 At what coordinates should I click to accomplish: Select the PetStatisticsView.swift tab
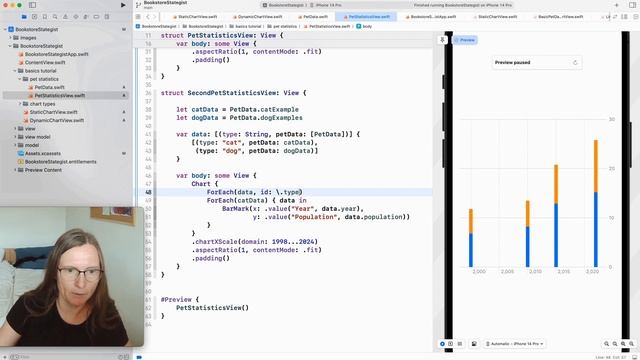pyautogui.click(x=366, y=17)
